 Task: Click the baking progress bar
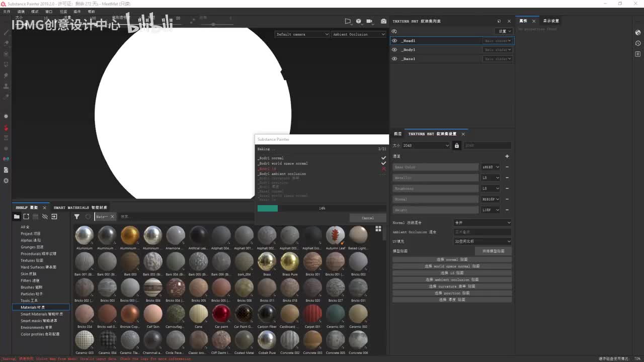coord(322,208)
